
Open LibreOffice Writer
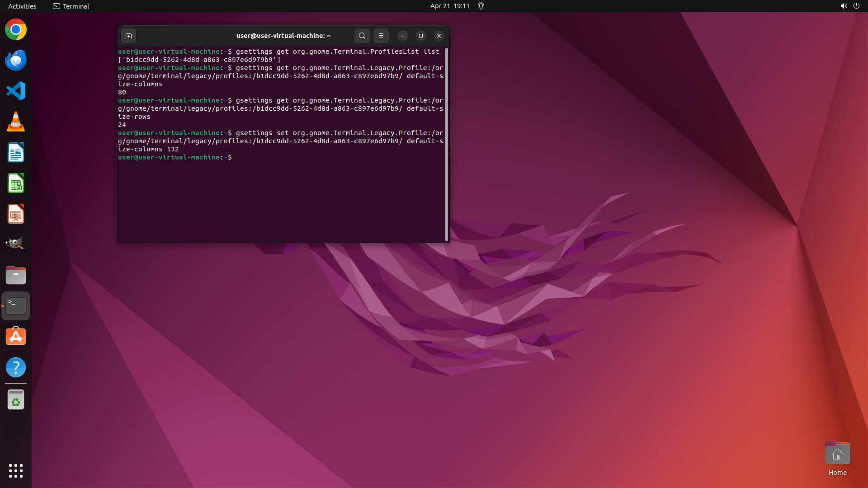16,153
